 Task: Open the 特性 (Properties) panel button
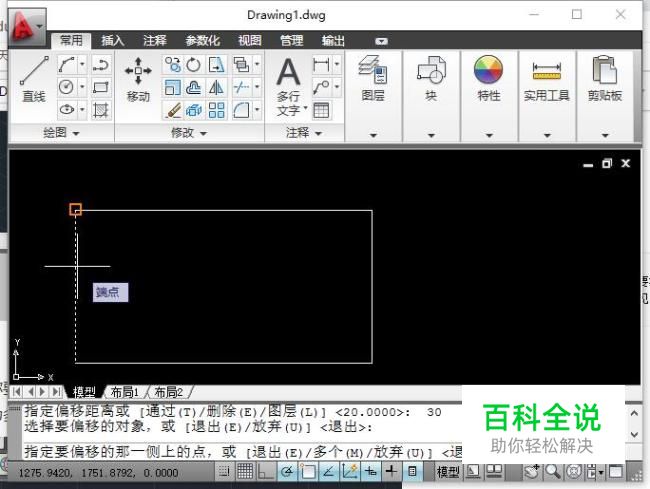click(489, 96)
